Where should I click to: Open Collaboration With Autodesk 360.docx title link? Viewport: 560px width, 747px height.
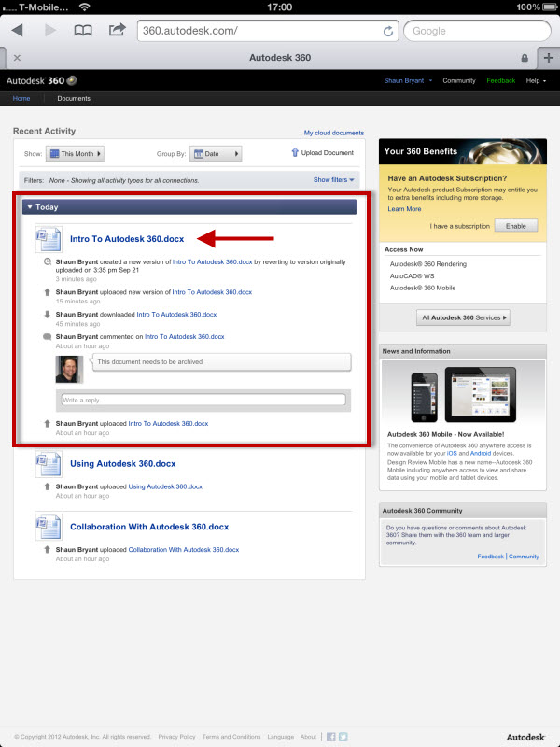tap(149, 527)
